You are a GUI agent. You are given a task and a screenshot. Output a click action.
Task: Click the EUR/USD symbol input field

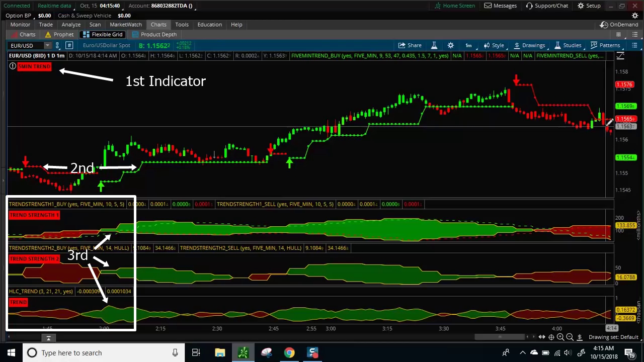[26, 45]
